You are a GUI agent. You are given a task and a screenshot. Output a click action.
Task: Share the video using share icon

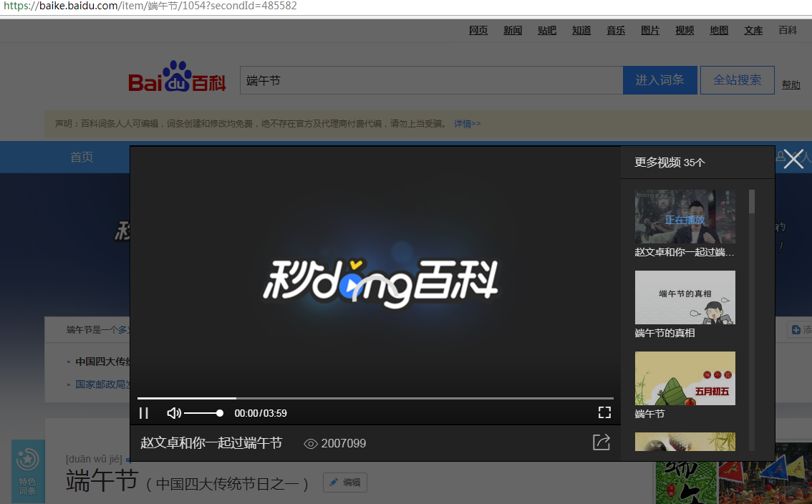[601, 442]
